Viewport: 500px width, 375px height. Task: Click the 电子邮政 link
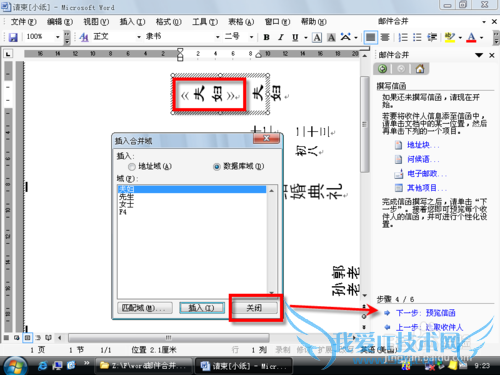pos(426,174)
